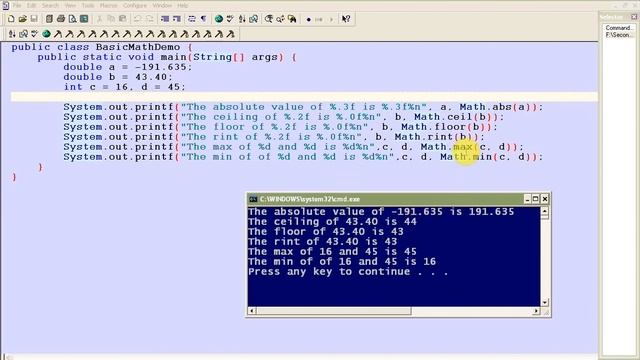Click the Sort icon in top toolbar
Screen dimensions: 640x360
click(242, 19)
